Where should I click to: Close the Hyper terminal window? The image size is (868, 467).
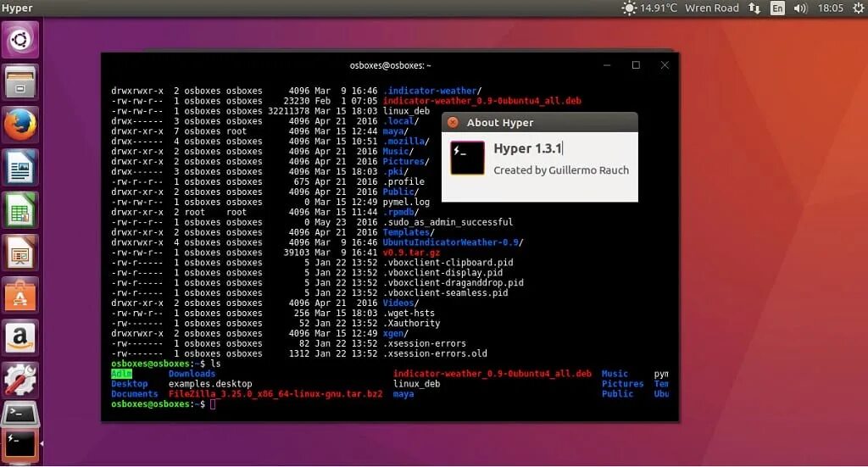(665, 65)
